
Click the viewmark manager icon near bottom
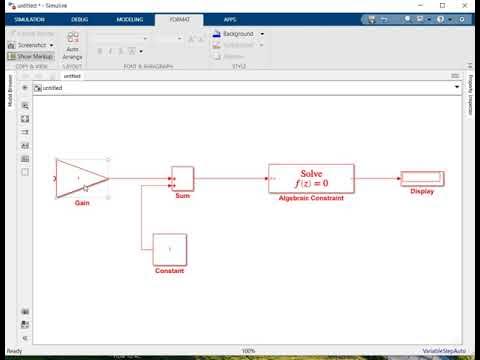[25, 324]
